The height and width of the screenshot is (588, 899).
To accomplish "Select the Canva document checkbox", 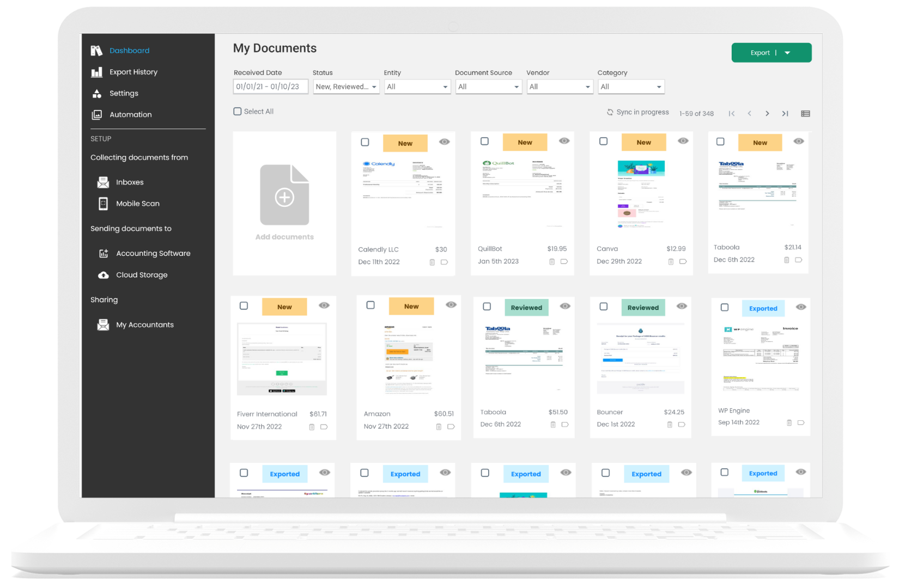I will 603,141.
